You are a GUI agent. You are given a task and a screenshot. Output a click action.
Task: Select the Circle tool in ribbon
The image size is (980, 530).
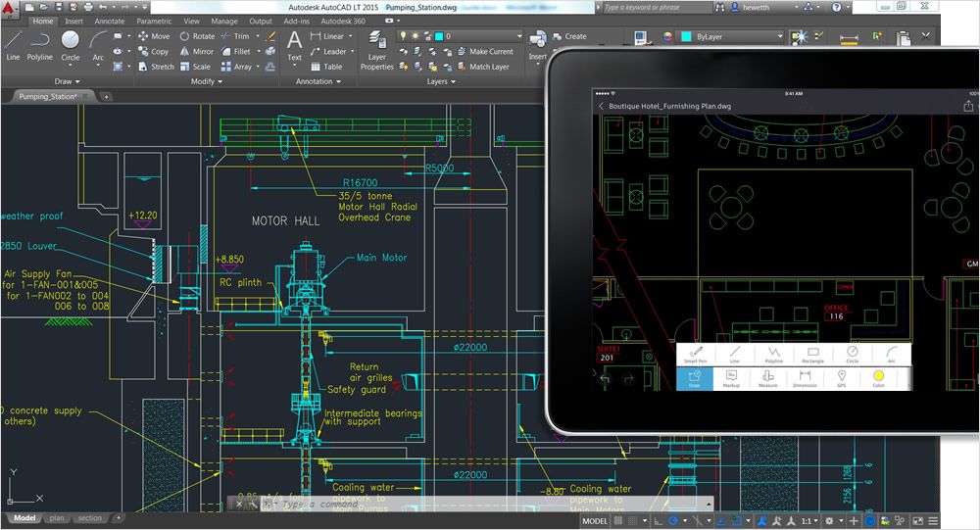pyautogui.click(x=70, y=46)
